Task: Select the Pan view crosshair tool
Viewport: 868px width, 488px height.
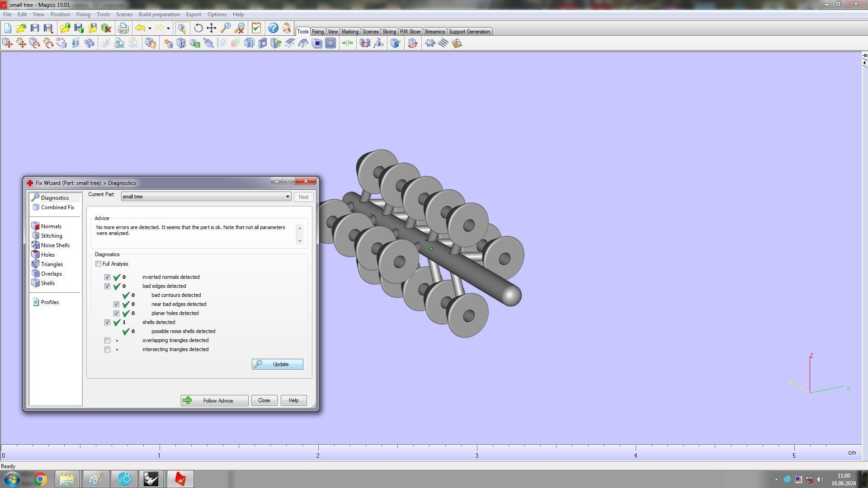Action: 212,28
